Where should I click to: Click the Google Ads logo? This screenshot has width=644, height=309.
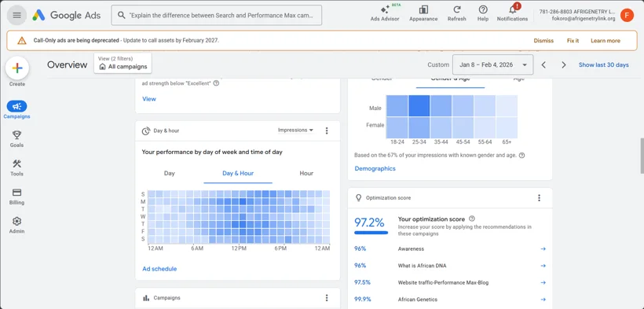(x=67, y=15)
